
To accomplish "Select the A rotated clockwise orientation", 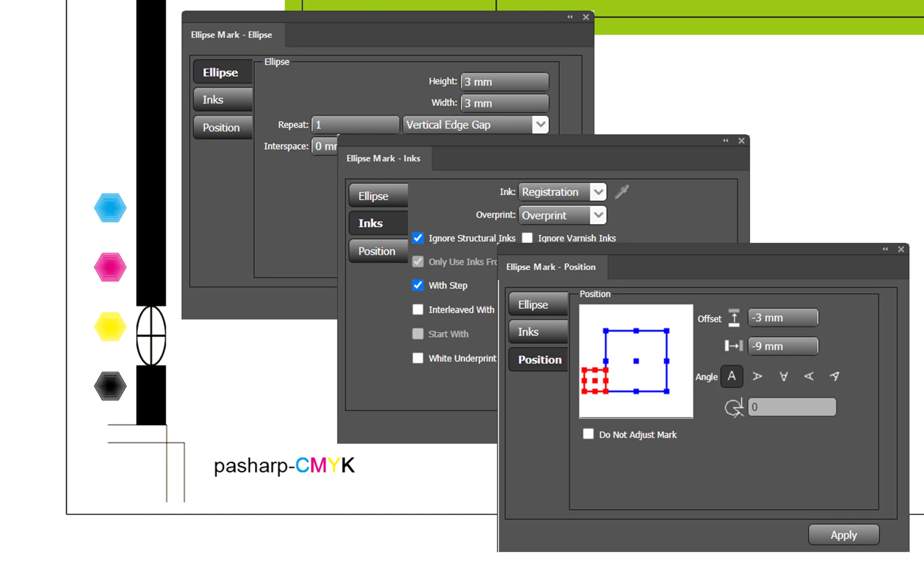I will [757, 376].
